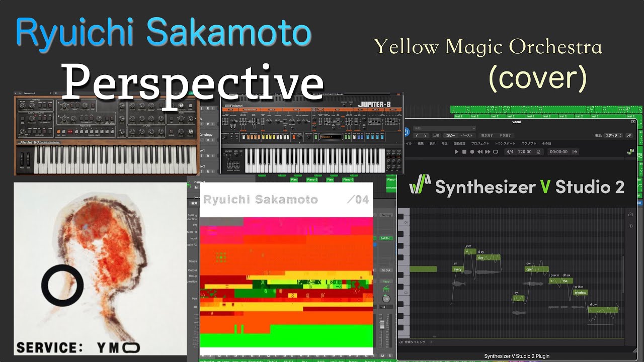
Task: Click the -1.4 dB value field in the mixer
Action: (382, 307)
